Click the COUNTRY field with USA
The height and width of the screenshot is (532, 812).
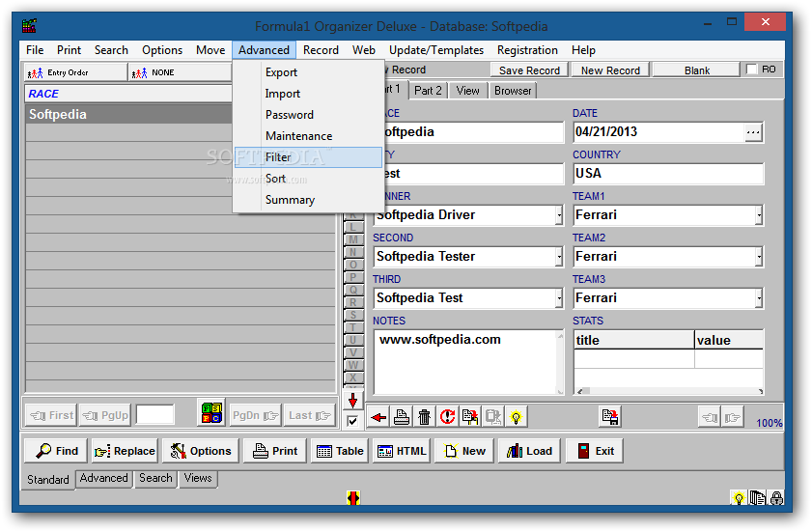coord(668,174)
